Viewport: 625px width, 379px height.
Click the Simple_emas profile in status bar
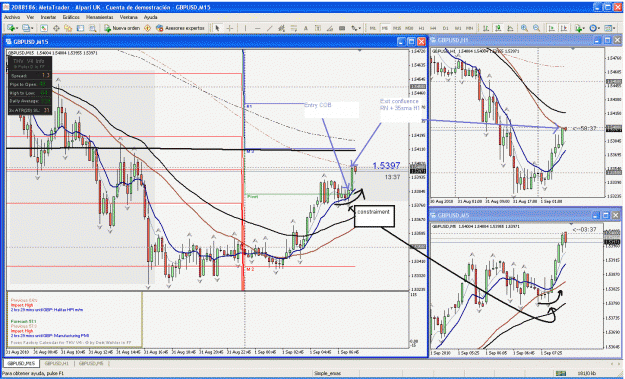(327, 373)
